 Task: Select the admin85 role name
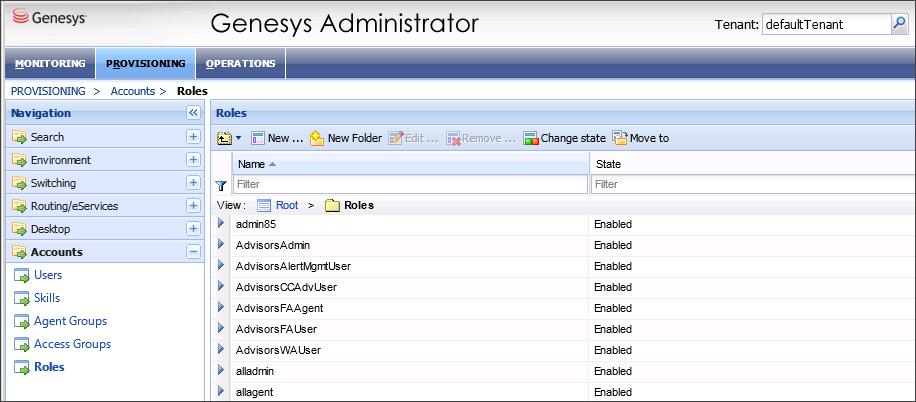coord(255,224)
